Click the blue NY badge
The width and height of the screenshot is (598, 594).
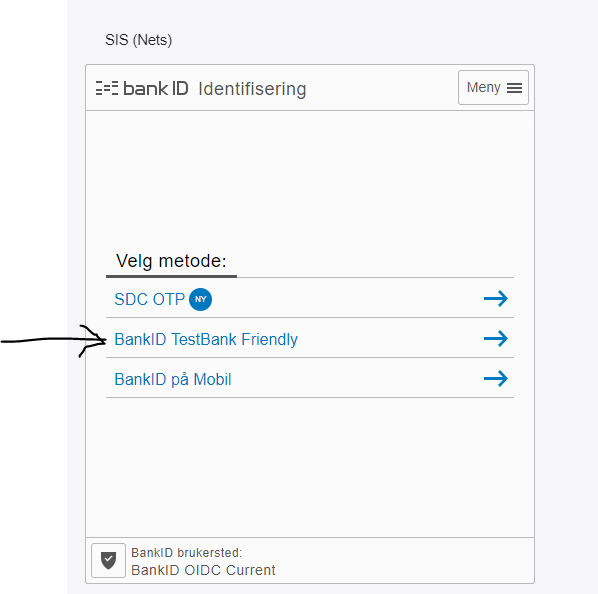(x=201, y=299)
